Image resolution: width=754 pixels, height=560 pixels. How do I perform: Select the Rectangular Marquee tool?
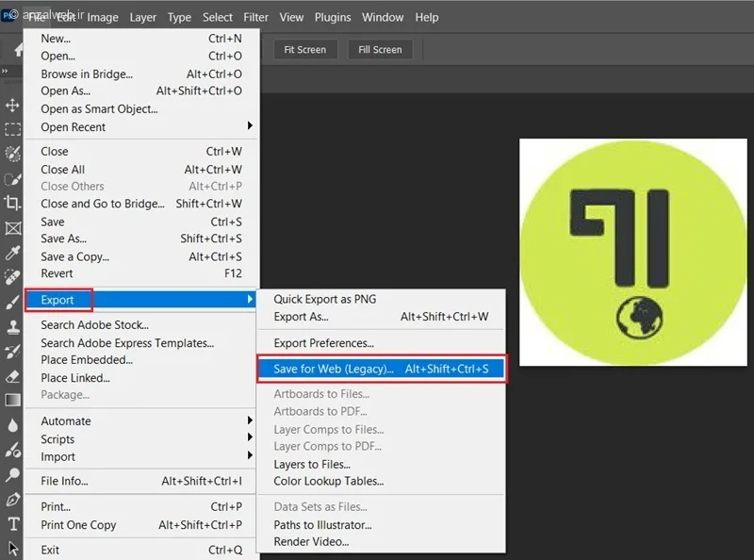pos(12,129)
